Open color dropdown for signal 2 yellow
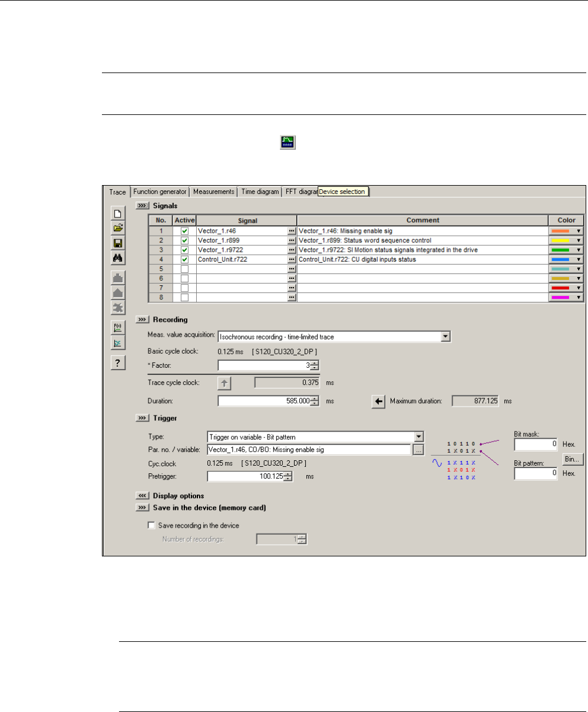Image resolution: width=588 pixels, height=712 pixels. [579, 241]
